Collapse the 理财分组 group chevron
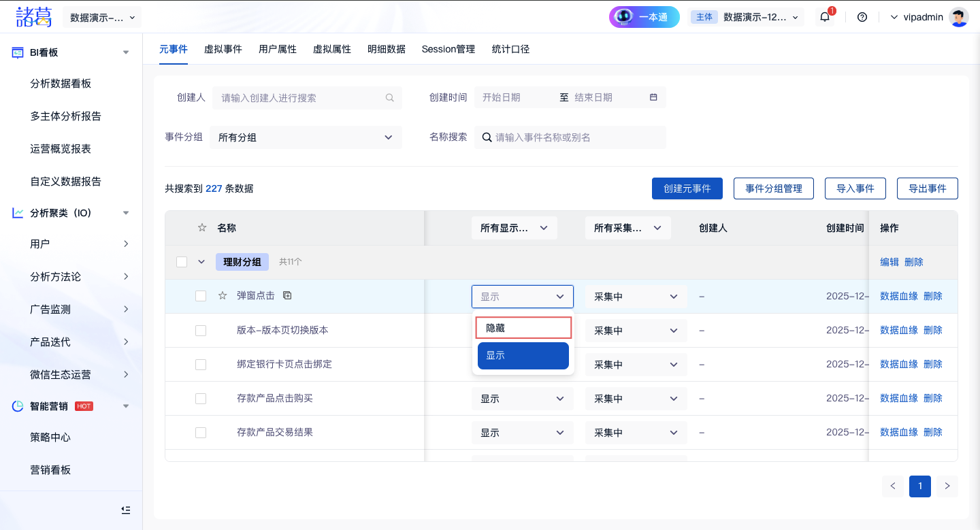 point(201,262)
